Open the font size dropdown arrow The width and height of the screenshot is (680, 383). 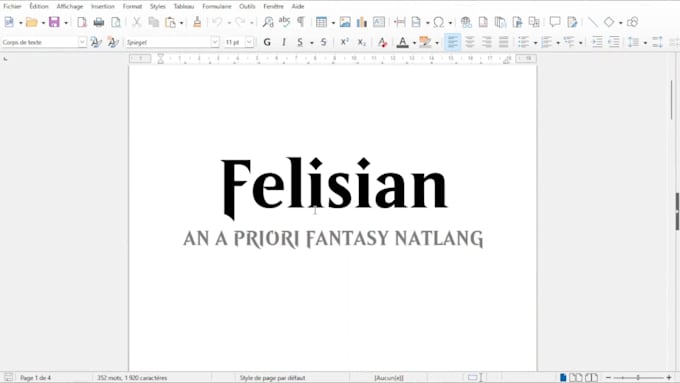point(249,42)
